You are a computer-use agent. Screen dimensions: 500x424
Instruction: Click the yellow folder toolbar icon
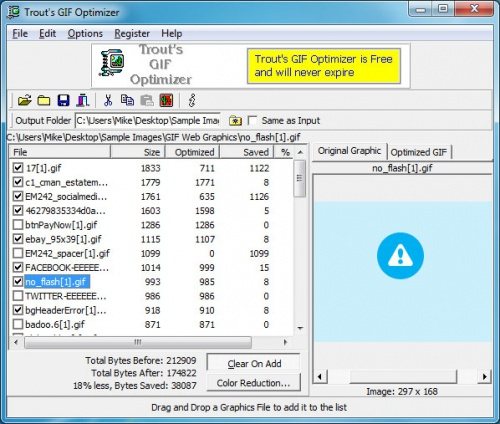click(x=44, y=100)
